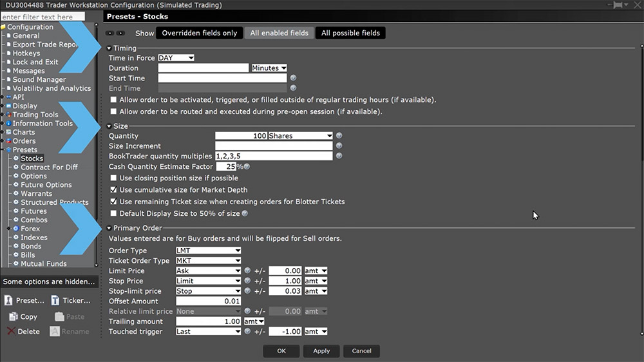
Task: Click the filter text input field
Action: click(43, 17)
